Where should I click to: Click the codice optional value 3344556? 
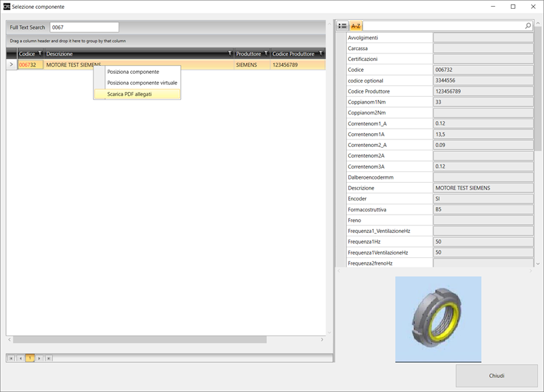[483, 81]
